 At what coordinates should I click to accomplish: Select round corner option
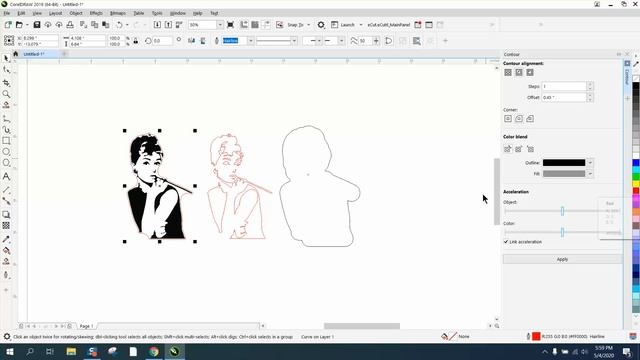519,119
